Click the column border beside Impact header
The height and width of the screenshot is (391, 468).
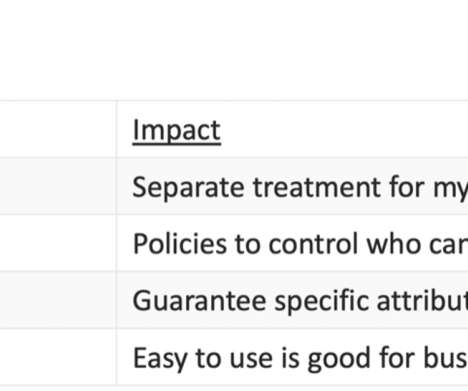click(x=117, y=129)
